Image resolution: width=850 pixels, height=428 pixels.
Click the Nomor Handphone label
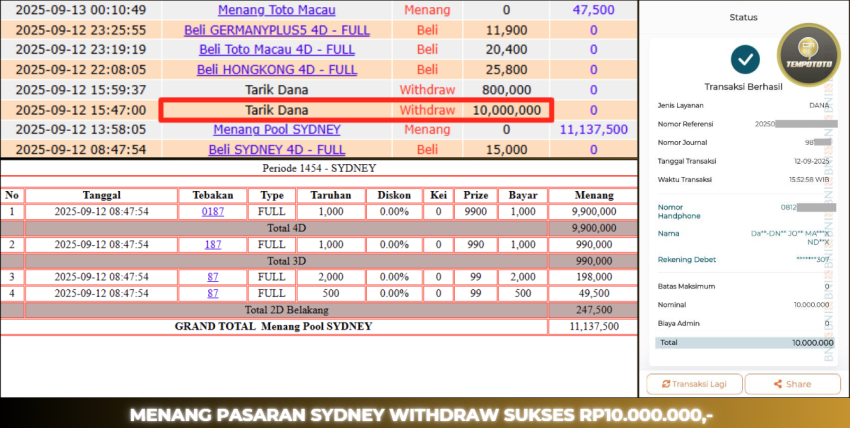[x=679, y=211]
